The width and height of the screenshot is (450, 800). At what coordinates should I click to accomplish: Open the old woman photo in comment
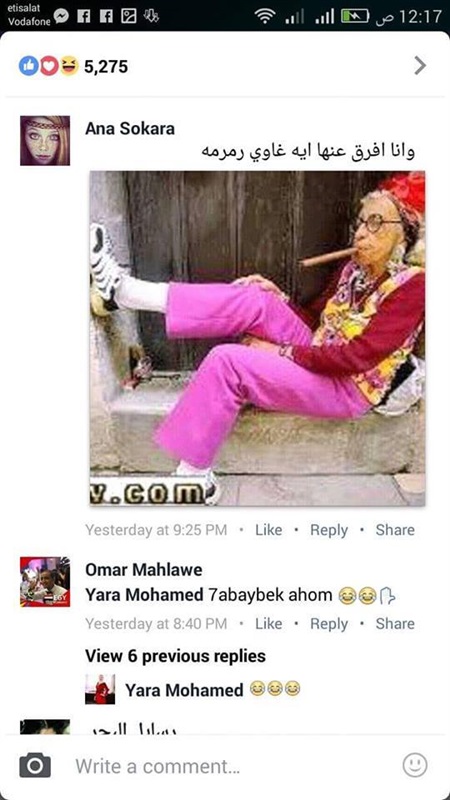(258, 338)
